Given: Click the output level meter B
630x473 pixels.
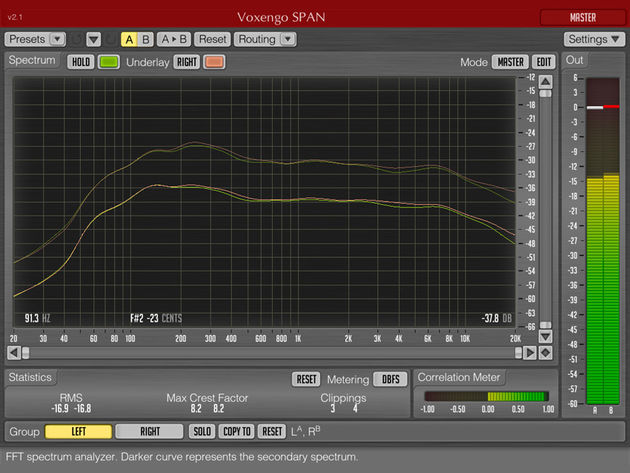Looking at the screenshot, I should (611, 241).
